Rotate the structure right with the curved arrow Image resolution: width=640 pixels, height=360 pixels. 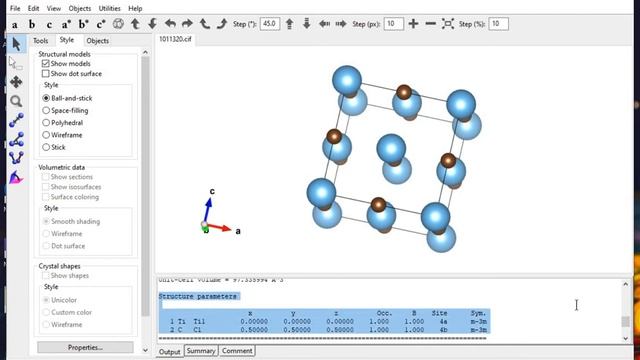coord(187,24)
